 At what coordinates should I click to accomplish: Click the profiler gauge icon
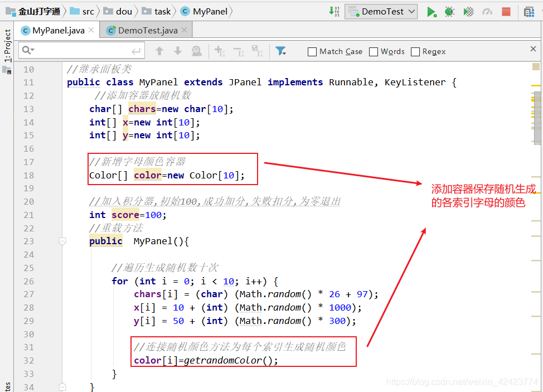[487, 12]
